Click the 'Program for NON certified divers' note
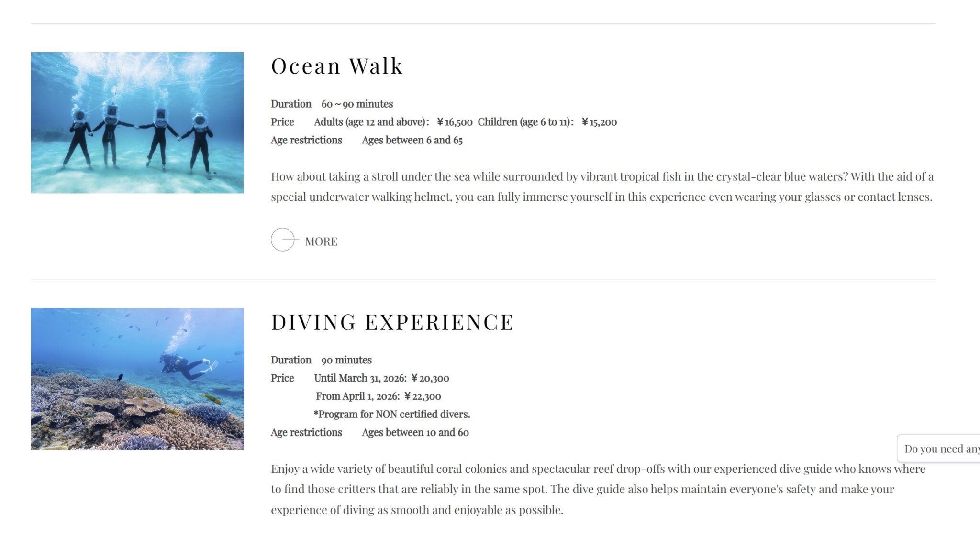Viewport: 980px width, 536px height. tap(392, 414)
